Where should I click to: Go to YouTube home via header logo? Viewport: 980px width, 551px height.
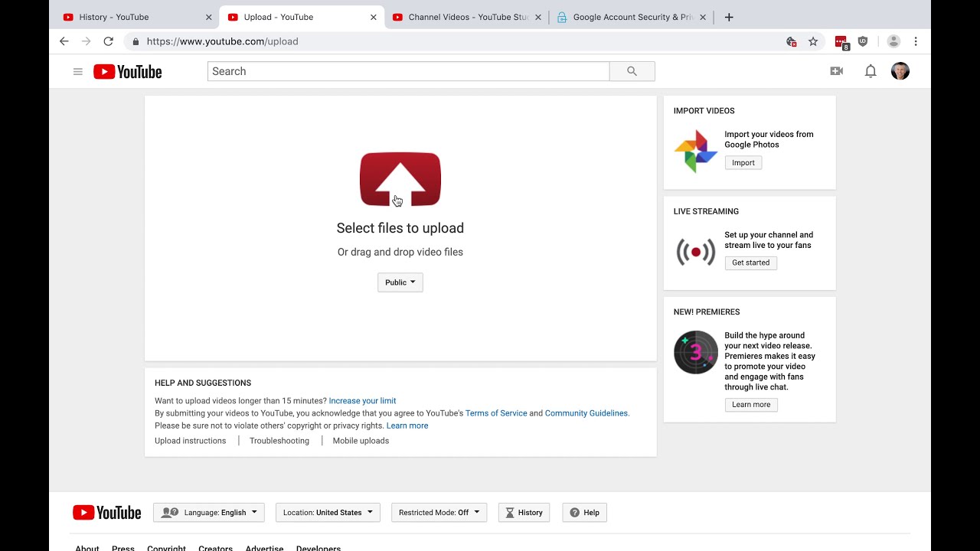128,72
